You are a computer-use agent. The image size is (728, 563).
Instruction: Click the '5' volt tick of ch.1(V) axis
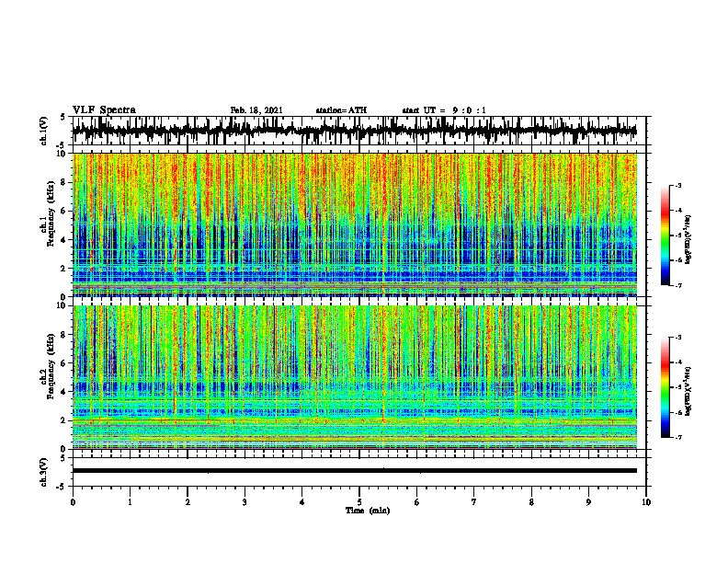pos(63,117)
